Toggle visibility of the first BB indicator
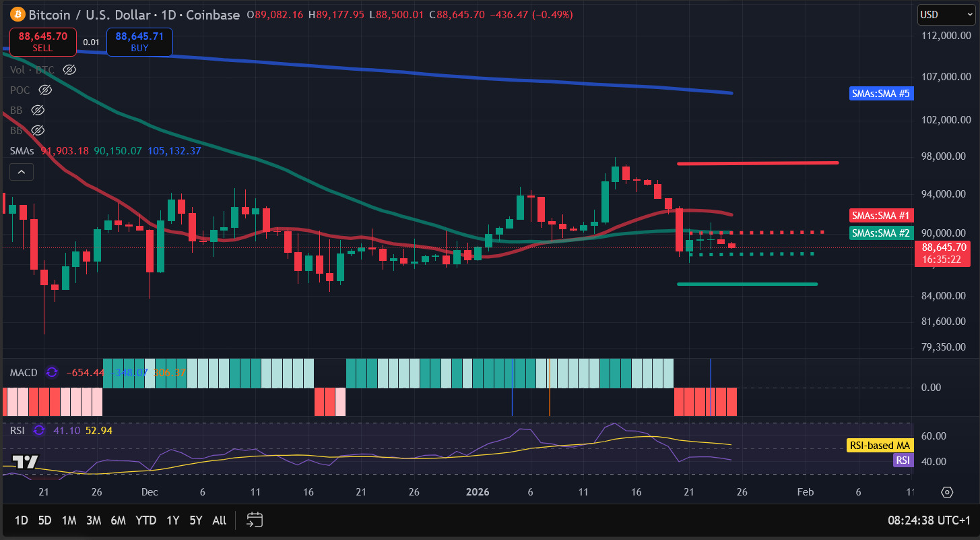This screenshot has width=980, height=540. tap(38, 110)
